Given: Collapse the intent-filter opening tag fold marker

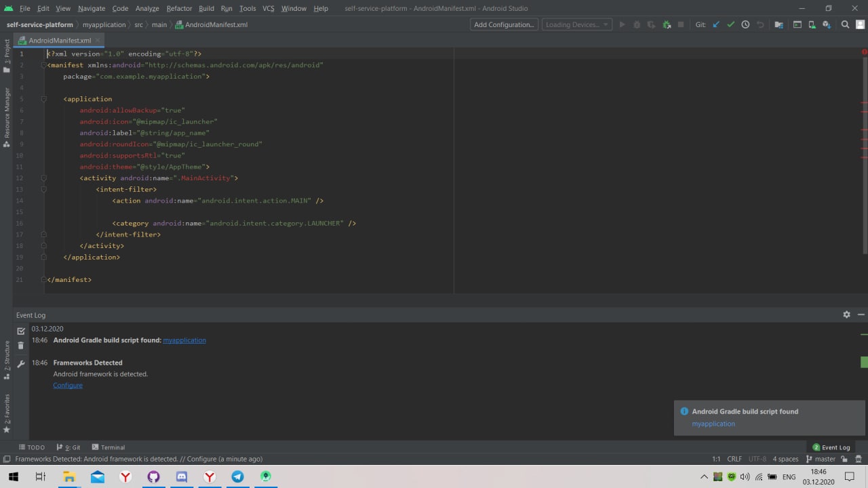Looking at the screenshot, I should tap(43, 189).
